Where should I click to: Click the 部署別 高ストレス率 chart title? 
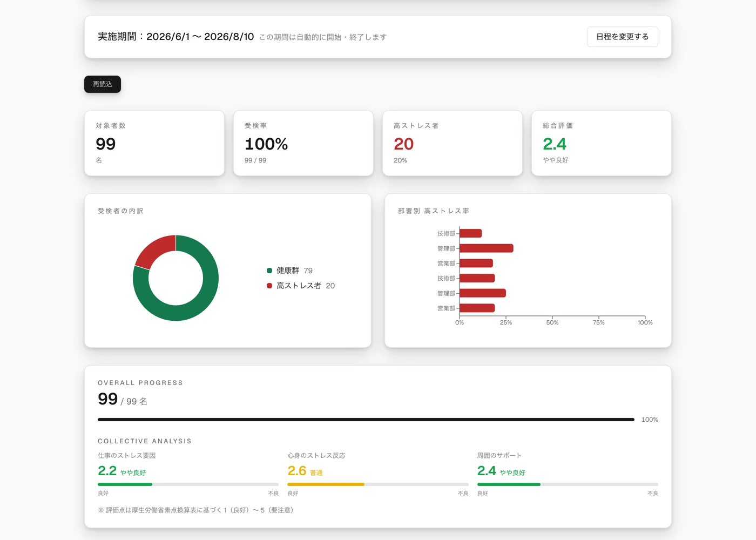pyautogui.click(x=434, y=211)
